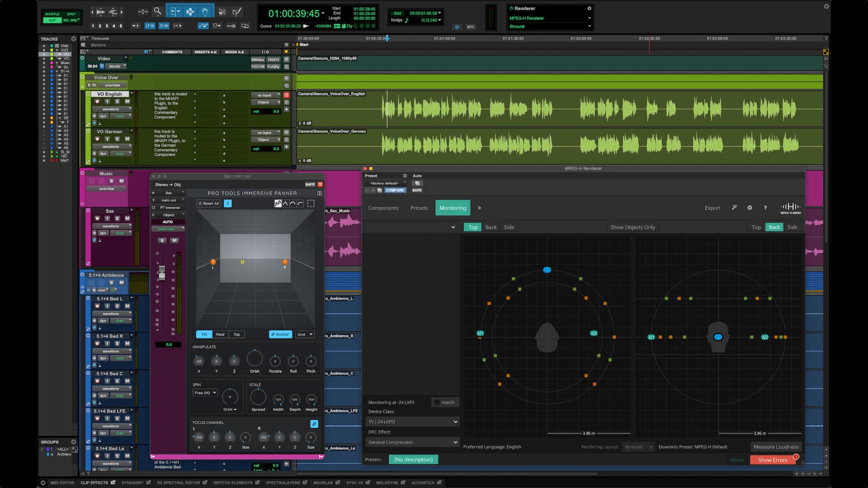The width and height of the screenshot is (868, 488).
Task: Select the Grabber hand tool
Action: pos(205,12)
